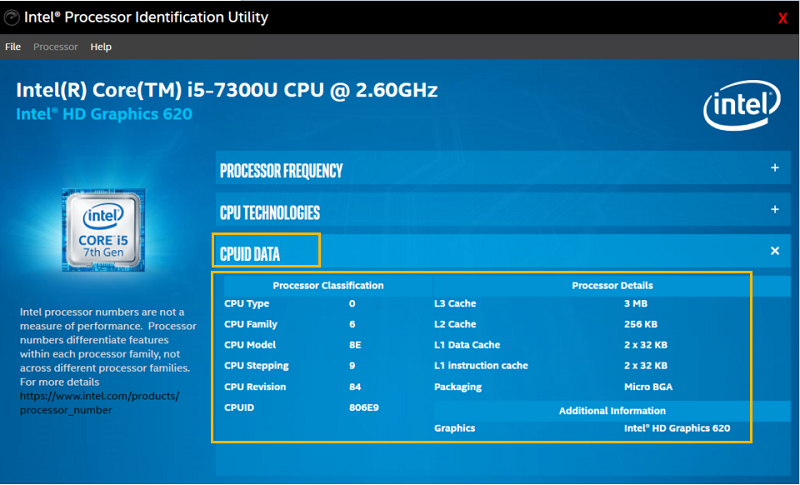Expand Processor Frequency section plus icon
This screenshot has width=800, height=485.
(774, 168)
